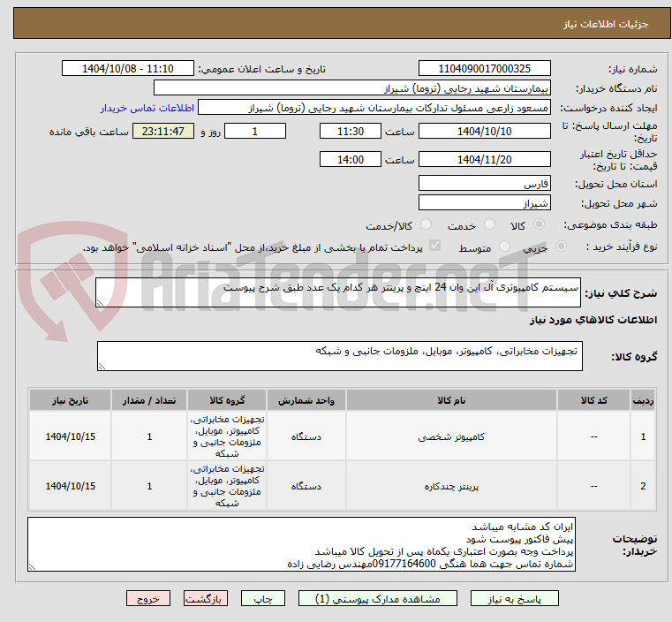This screenshot has height=622, width=672.
Task: Click the deadline time field 11:30
Action: point(351,131)
